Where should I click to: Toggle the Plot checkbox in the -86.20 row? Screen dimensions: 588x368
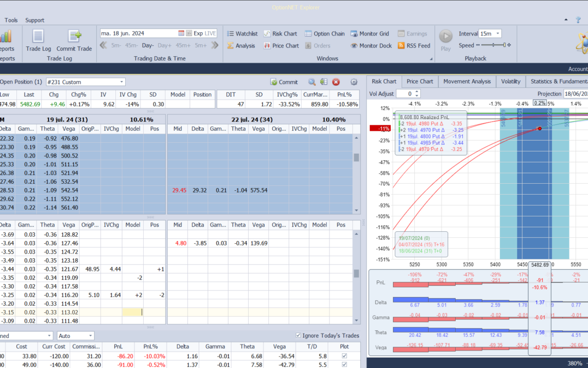click(x=344, y=356)
